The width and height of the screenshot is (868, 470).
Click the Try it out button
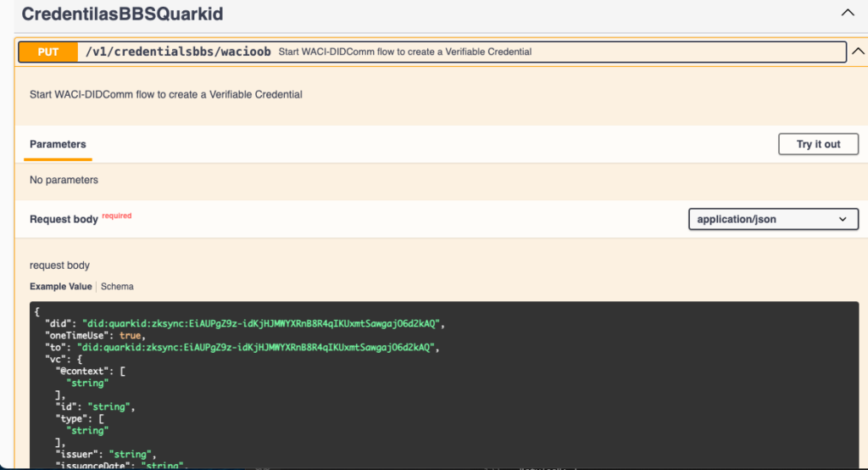[x=818, y=144]
